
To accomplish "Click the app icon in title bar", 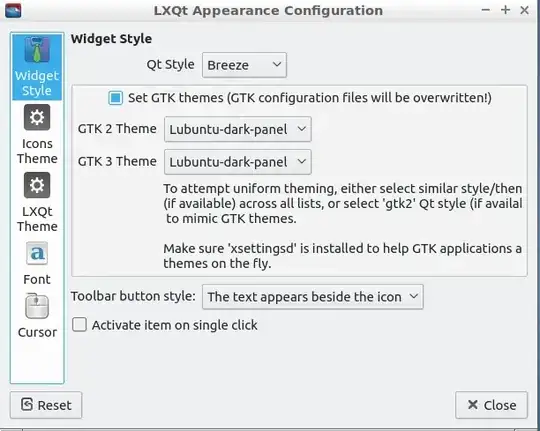I will (13, 10).
